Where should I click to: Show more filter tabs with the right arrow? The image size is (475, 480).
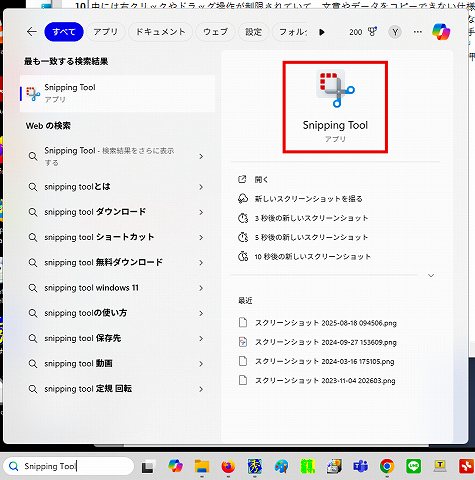point(322,32)
